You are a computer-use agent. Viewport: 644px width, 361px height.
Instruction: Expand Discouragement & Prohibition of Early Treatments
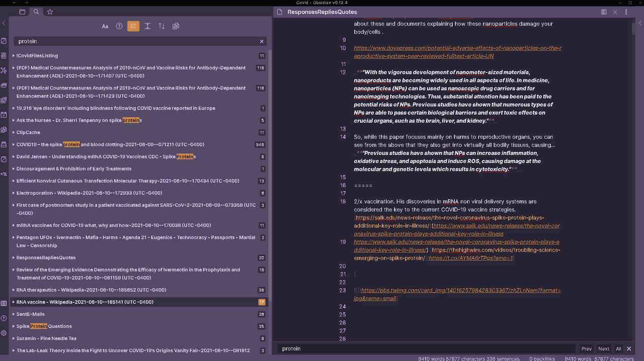click(x=14, y=169)
